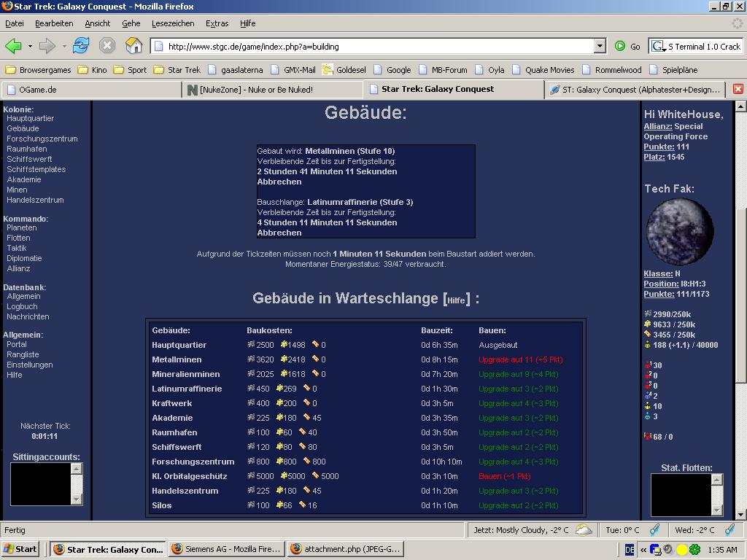Click the stop loading icon
747x560 pixels.
[107, 46]
